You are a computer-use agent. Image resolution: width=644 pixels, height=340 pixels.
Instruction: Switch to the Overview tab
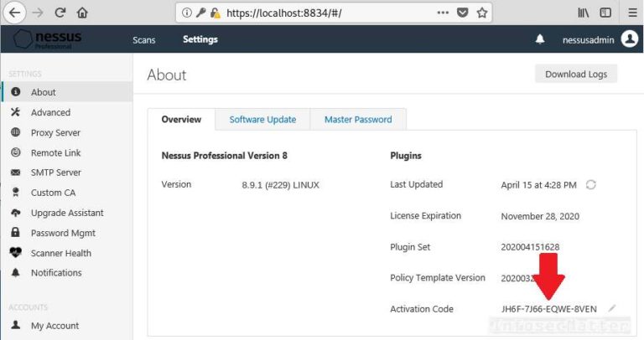point(181,120)
